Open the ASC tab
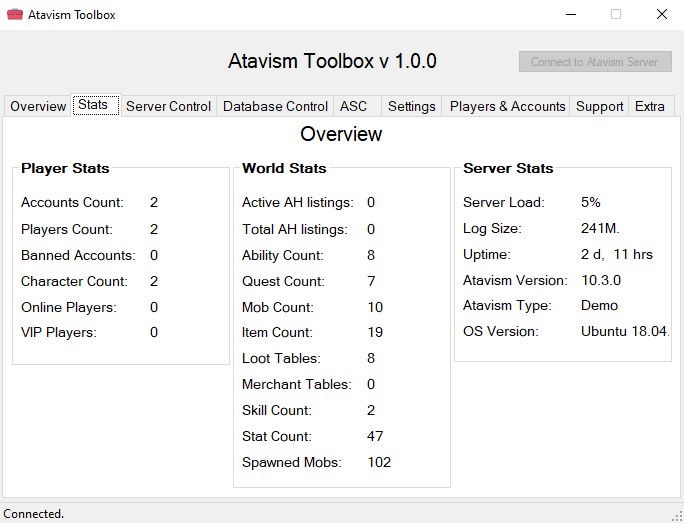This screenshot has height=523, width=684. coord(353,106)
